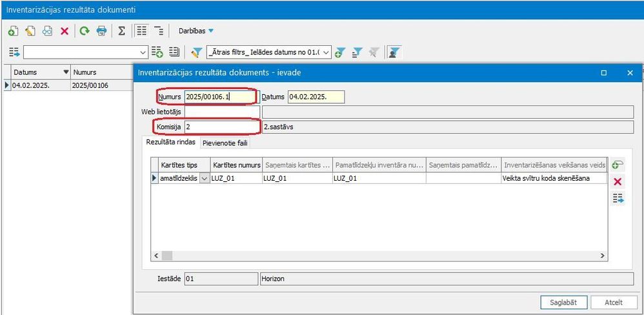Click into the Komisija input field

pos(221,127)
